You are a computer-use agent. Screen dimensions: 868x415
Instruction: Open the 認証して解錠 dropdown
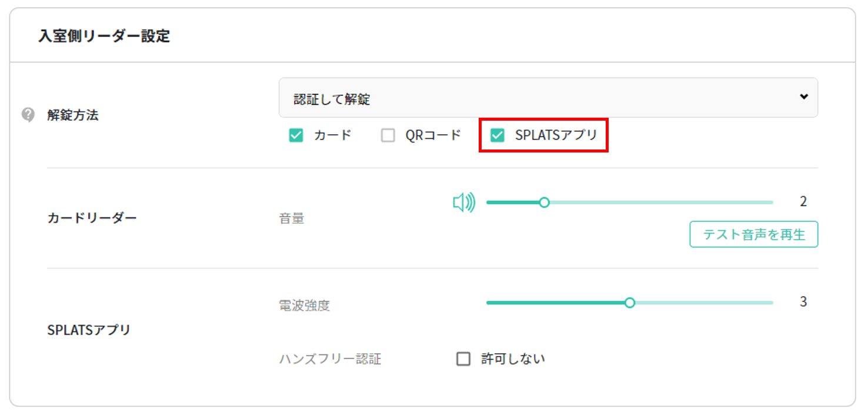pyautogui.click(x=547, y=98)
